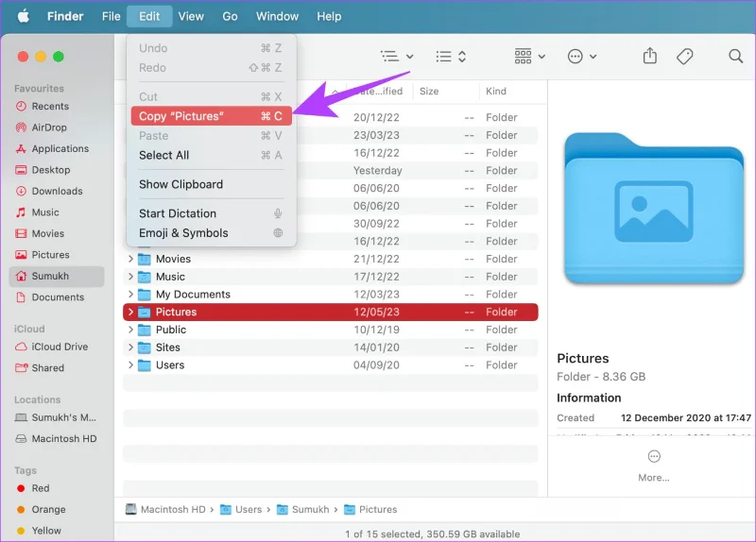
Task: Click the iCloud Drive cloud icon
Action: (x=21, y=347)
